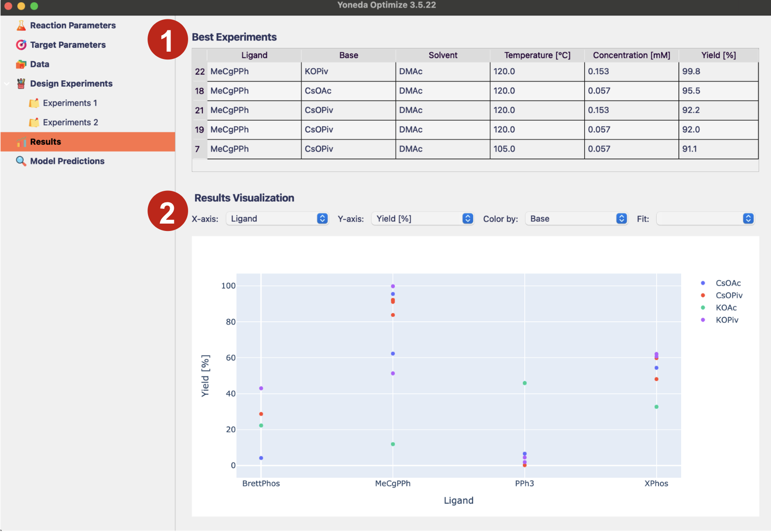
Task: Click the BrettPhos axis label
Action: pyautogui.click(x=261, y=484)
